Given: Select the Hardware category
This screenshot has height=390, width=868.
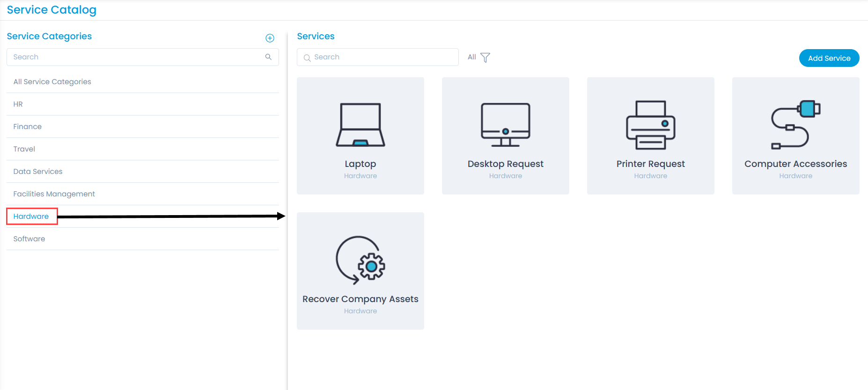Looking at the screenshot, I should tap(31, 217).
